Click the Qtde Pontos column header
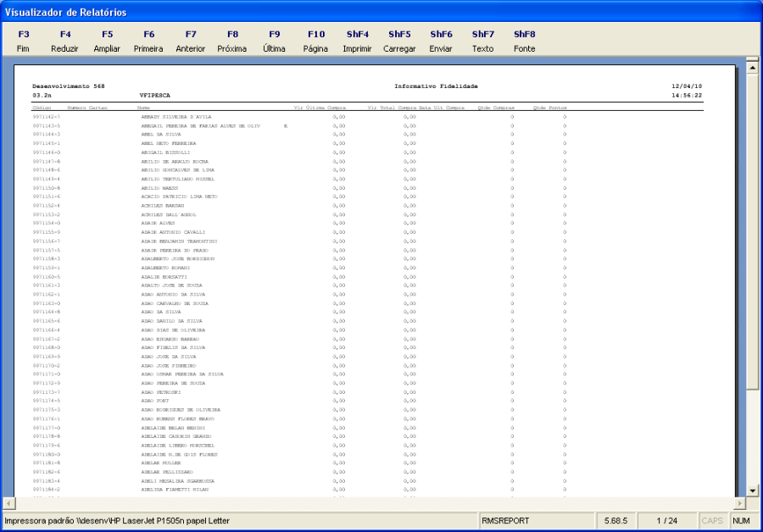The width and height of the screenshot is (763, 532). pyautogui.click(x=550, y=108)
